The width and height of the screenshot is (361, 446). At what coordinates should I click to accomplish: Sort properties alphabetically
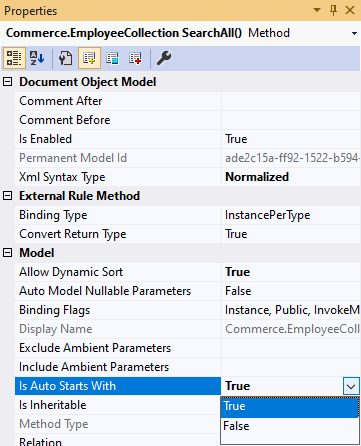[37, 58]
